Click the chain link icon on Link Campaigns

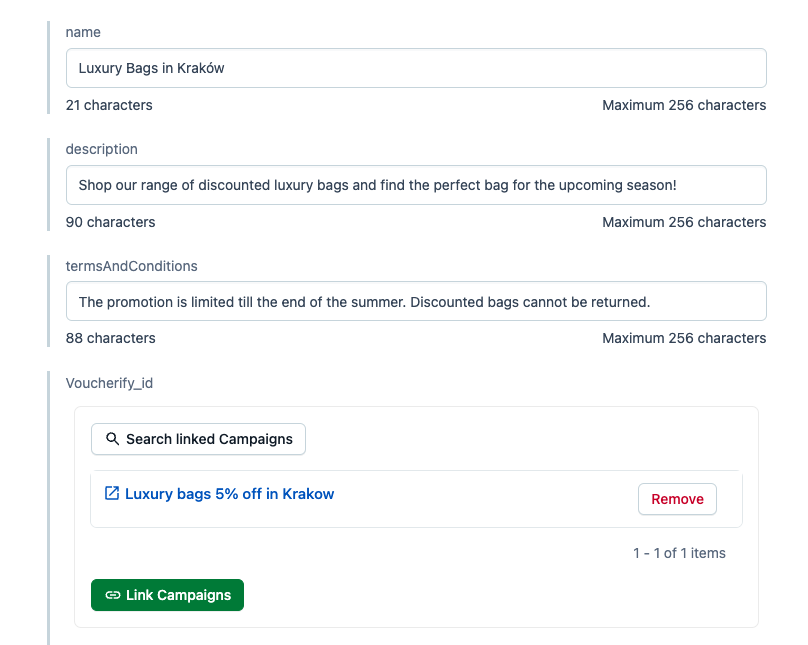tap(114, 595)
